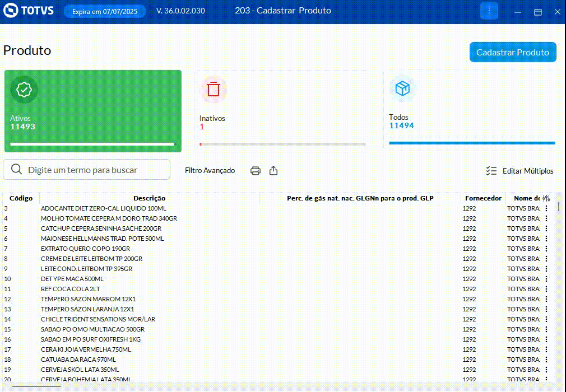This screenshot has height=392, width=566.
Task: Click the blue box Todos icon
Action: click(402, 88)
